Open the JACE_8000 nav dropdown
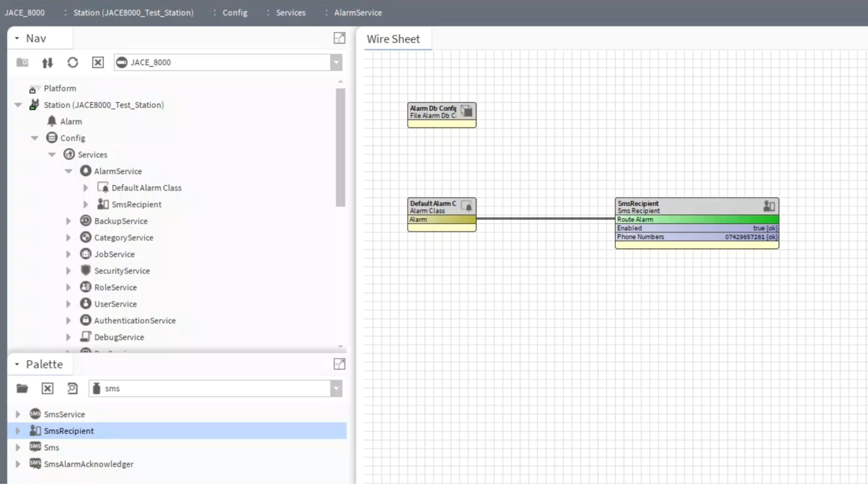Screen dimensions: 868x484 click(x=336, y=63)
